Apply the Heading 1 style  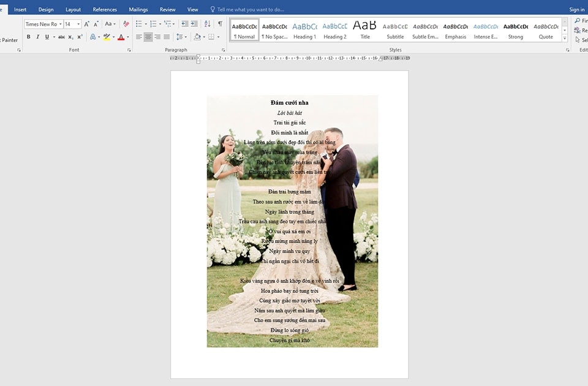coord(304,29)
